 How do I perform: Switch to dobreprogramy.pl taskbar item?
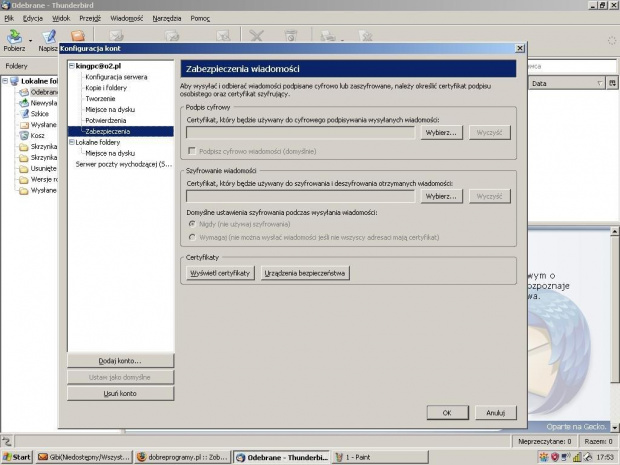(183, 457)
